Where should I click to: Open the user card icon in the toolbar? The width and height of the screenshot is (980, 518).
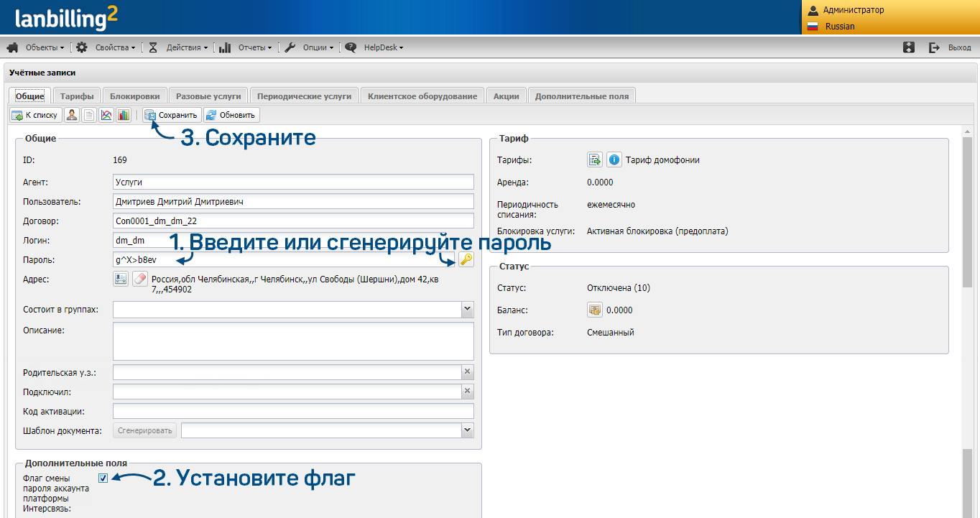click(72, 115)
